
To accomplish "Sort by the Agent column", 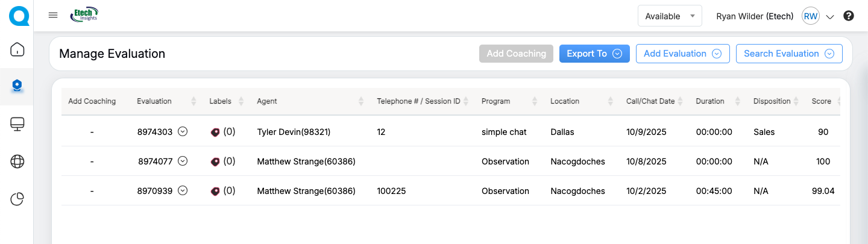I will click(x=361, y=101).
